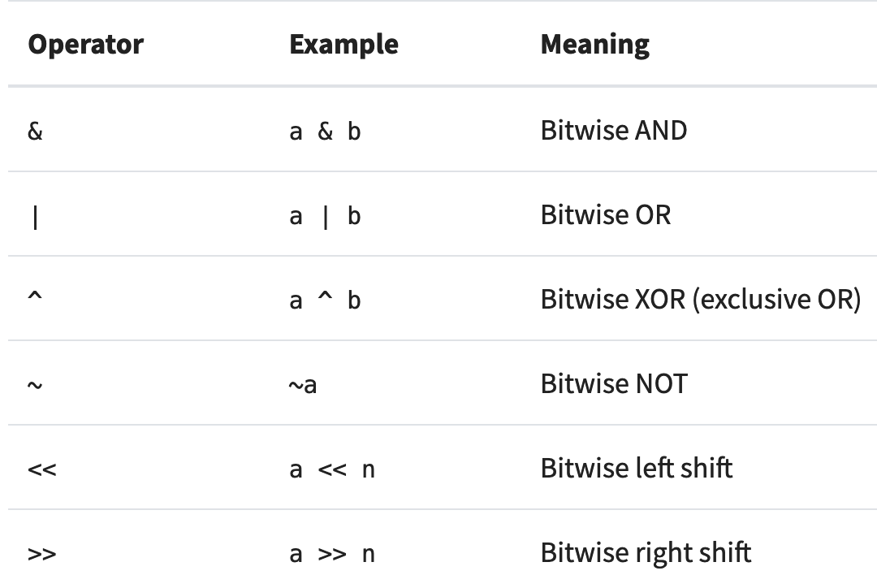Click the ~ operator cell
The width and height of the screenshot is (877, 588).
point(35,385)
